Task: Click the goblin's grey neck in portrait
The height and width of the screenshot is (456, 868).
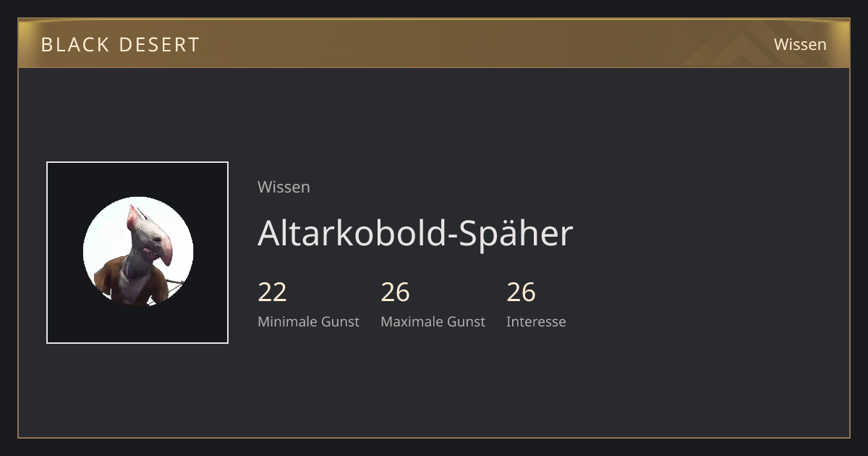Action: pos(137,266)
